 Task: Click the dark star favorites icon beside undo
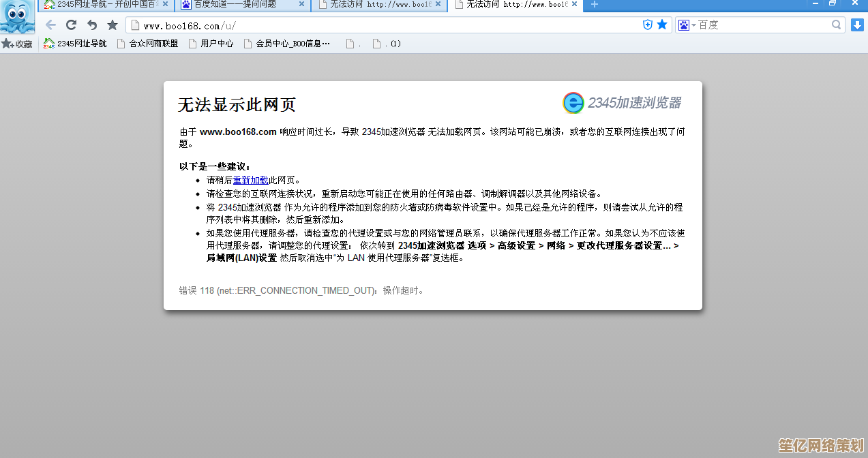[113, 25]
